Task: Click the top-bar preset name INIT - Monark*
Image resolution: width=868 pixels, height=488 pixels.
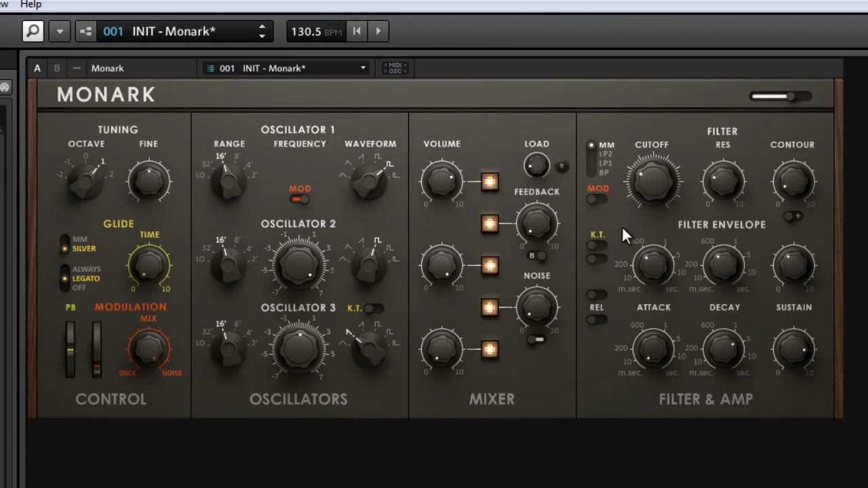Action: click(174, 31)
